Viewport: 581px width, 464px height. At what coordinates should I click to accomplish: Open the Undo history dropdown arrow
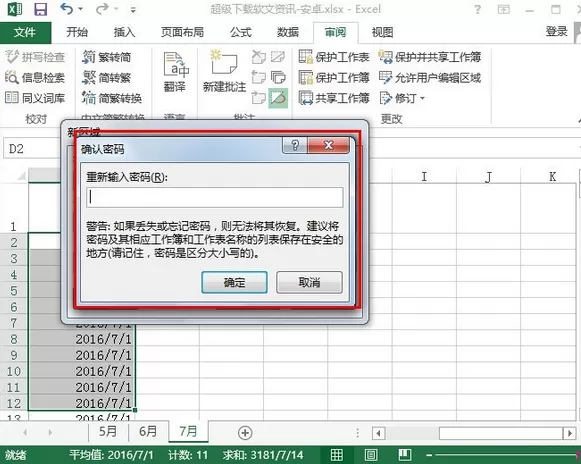[x=81, y=9]
